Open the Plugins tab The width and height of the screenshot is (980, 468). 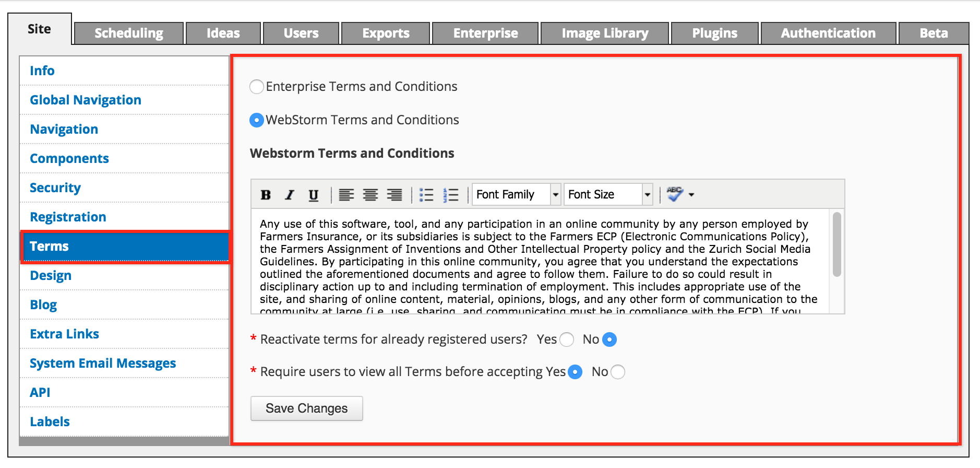point(714,33)
